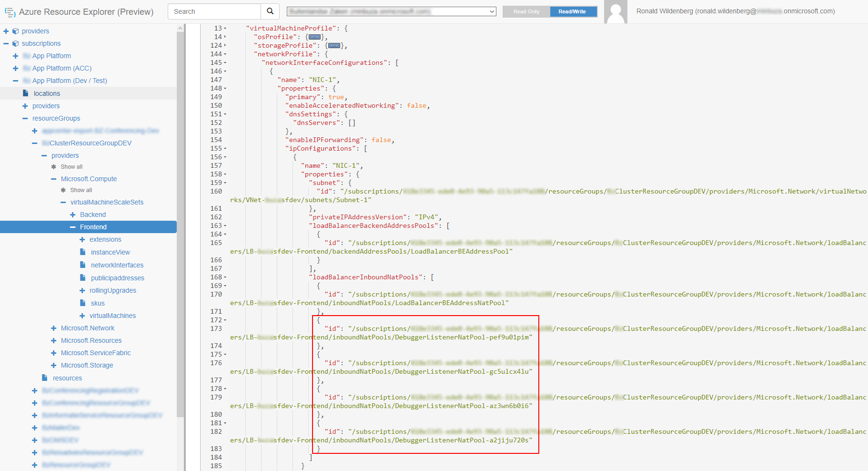The image size is (868, 471).
Task: Click the Azure Resource Explorer logo icon
Action: point(10,12)
